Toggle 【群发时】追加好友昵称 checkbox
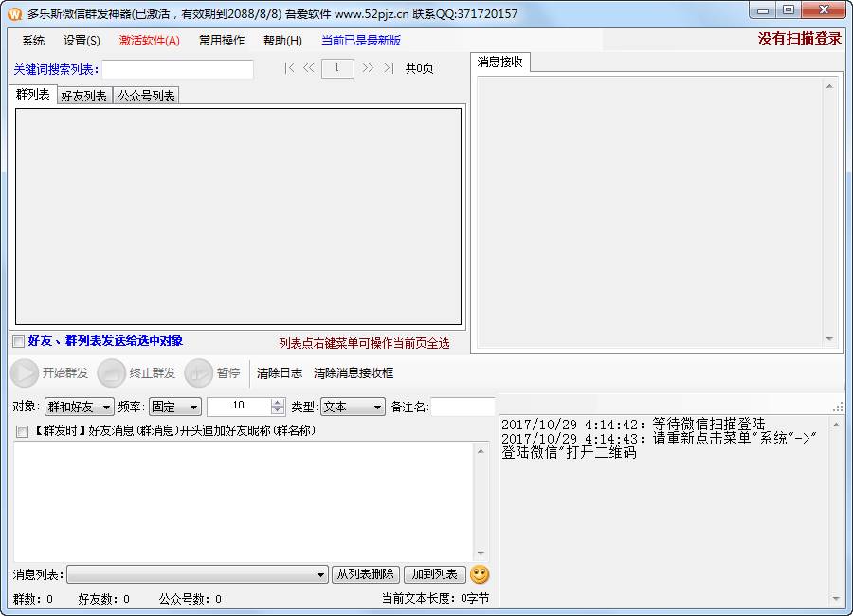The width and height of the screenshot is (853, 616). (23, 431)
